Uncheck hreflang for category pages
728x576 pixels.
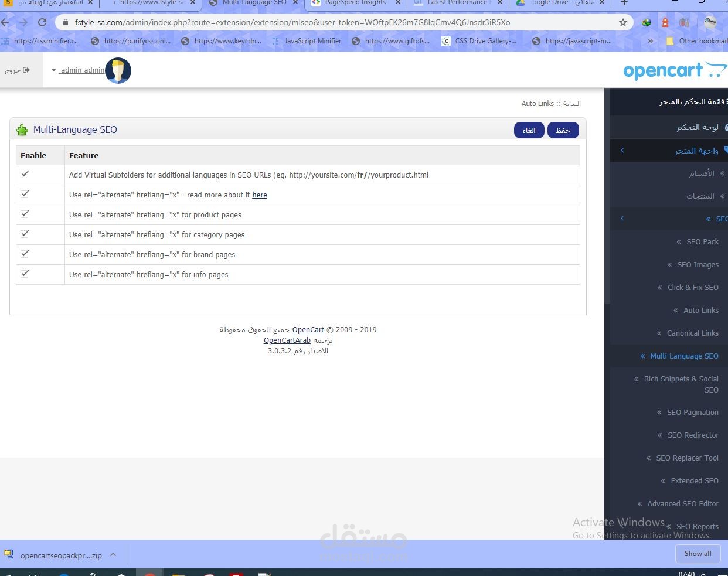(x=25, y=234)
